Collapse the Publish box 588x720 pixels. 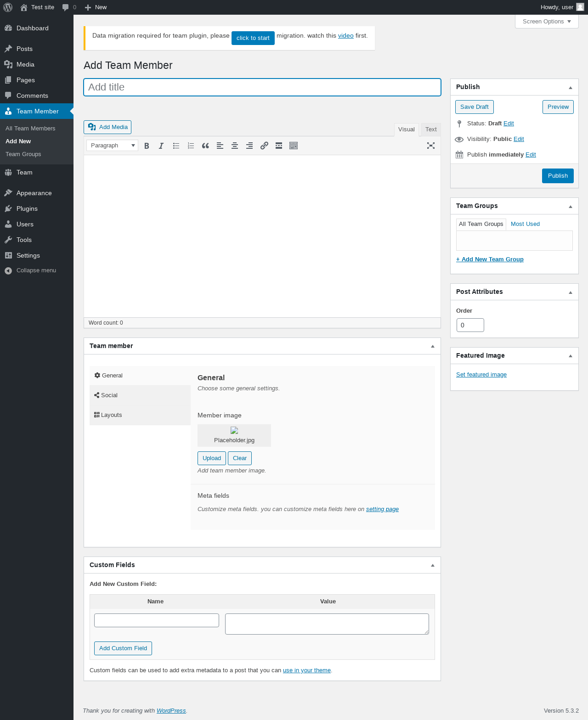point(571,87)
